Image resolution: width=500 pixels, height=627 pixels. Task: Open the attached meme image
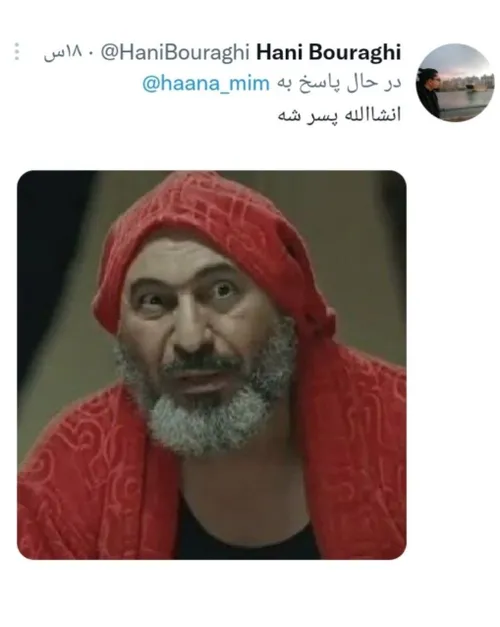point(212,365)
